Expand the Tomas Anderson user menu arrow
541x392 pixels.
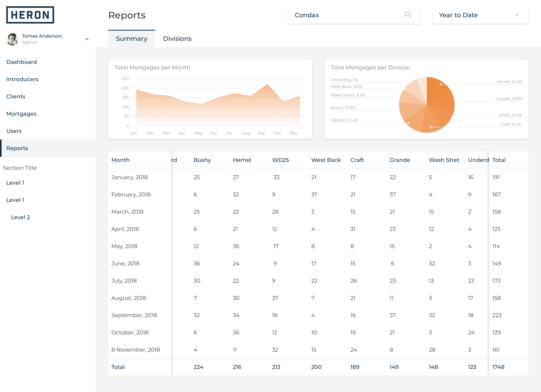(x=87, y=39)
